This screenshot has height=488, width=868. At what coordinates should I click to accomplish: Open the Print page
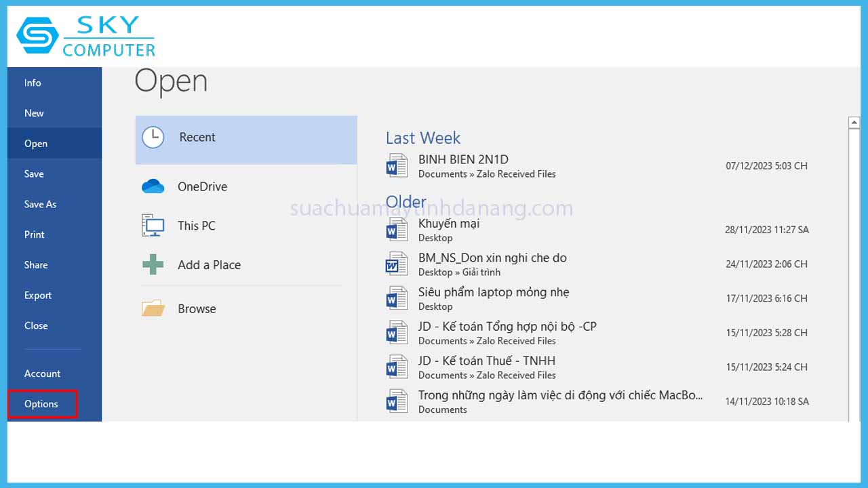pos(54,235)
